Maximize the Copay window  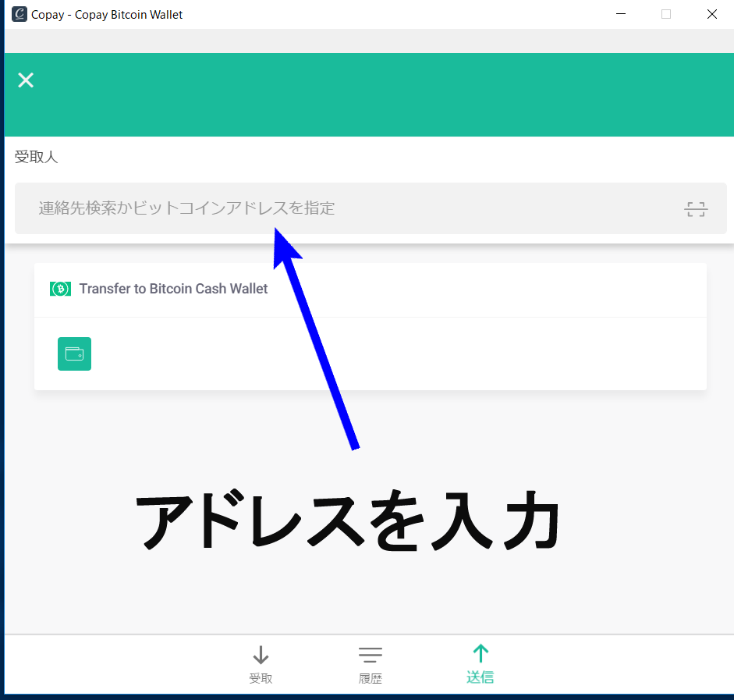click(666, 14)
